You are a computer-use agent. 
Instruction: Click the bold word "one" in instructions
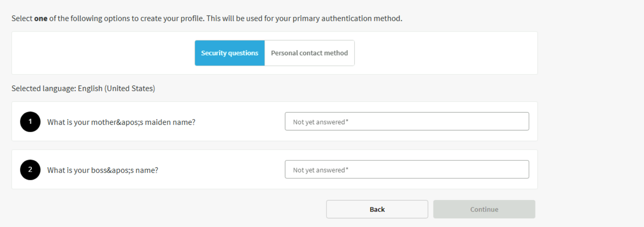[41, 18]
